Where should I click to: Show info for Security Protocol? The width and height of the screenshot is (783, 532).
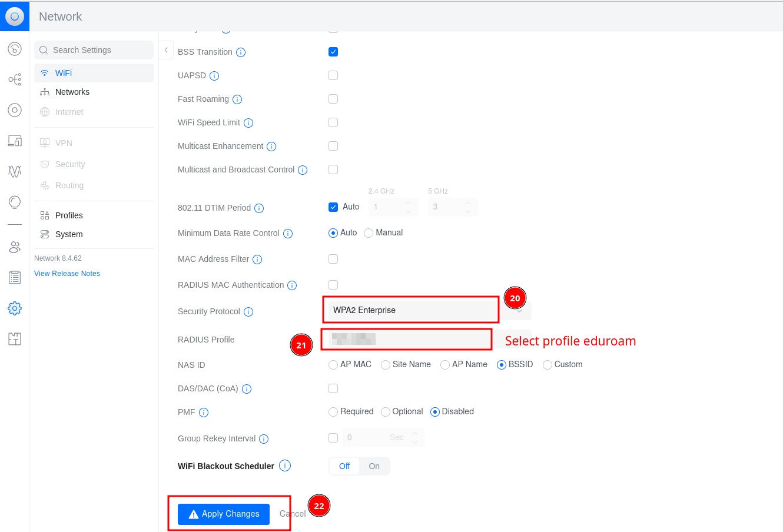click(x=248, y=312)
